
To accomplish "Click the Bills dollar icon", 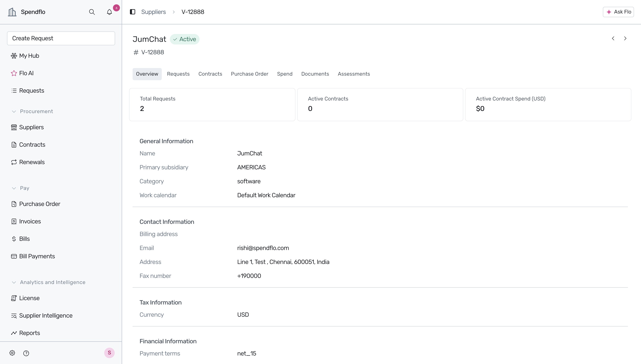I will (x=14, y=239).
